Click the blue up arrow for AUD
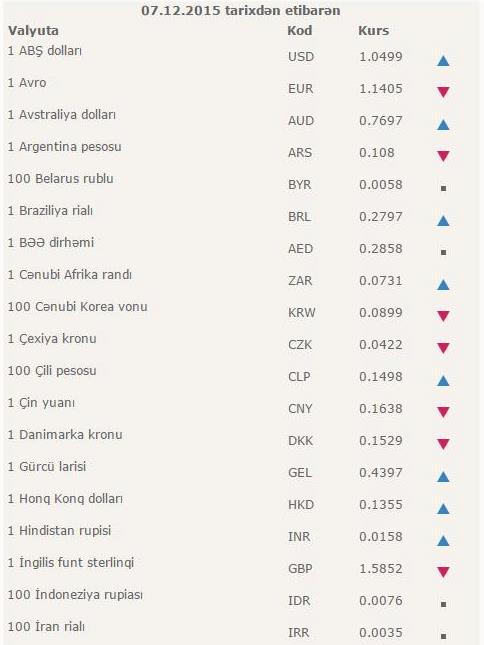 443,125
